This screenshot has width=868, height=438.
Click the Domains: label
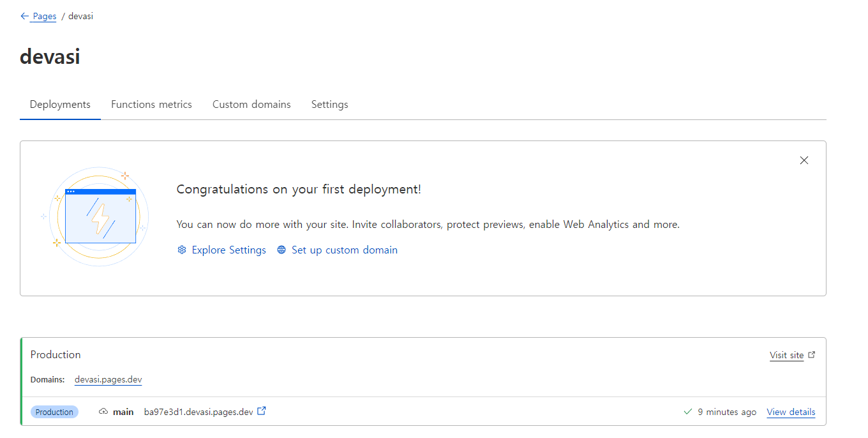pyautogui.click(x=47, y=379)
